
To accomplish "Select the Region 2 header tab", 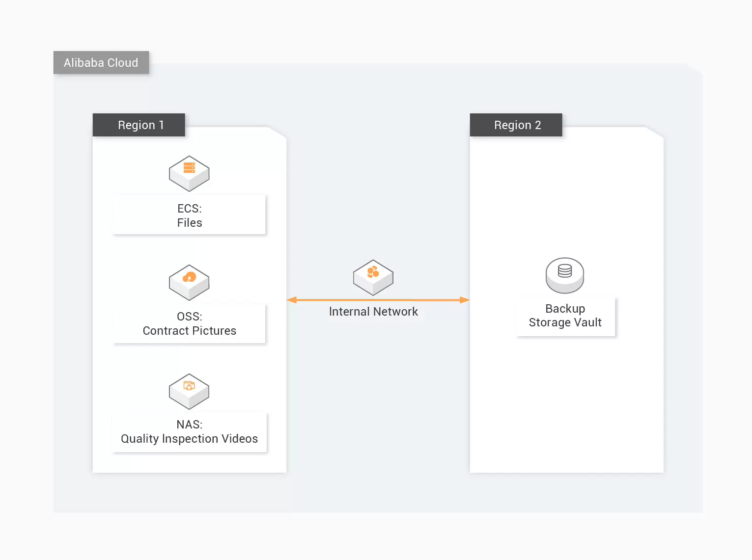I will coord(516,125).
